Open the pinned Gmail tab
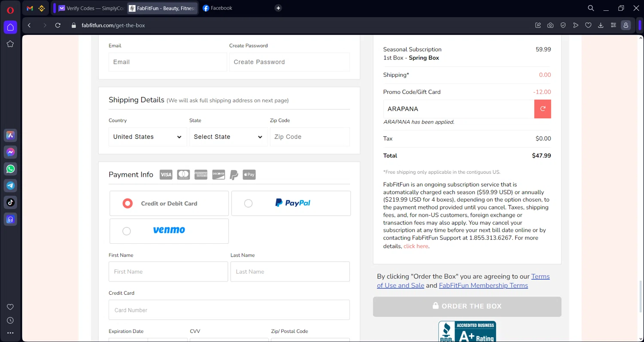Viewport: 644px width, 342px height. (x=30, y=8)
